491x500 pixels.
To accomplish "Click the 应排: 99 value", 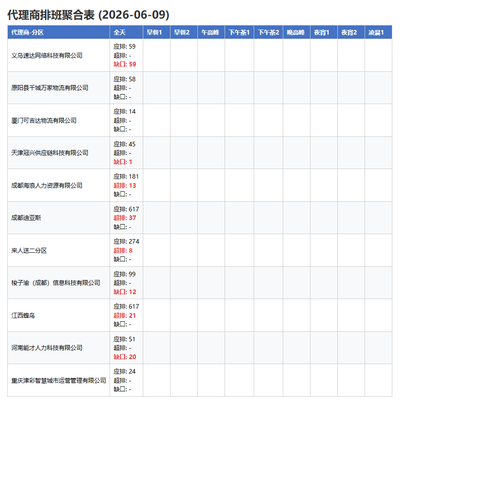I will pyautogui.click(x=125, y=274).
